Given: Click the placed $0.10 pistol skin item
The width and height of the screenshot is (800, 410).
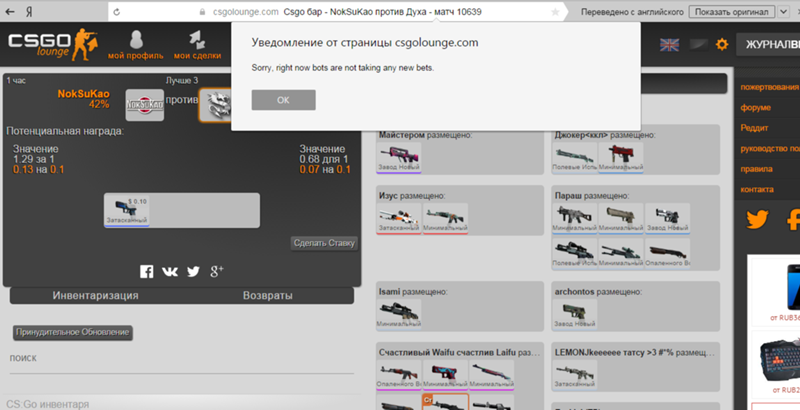Looking at the screenshot, I should click(x=127, y=212).
